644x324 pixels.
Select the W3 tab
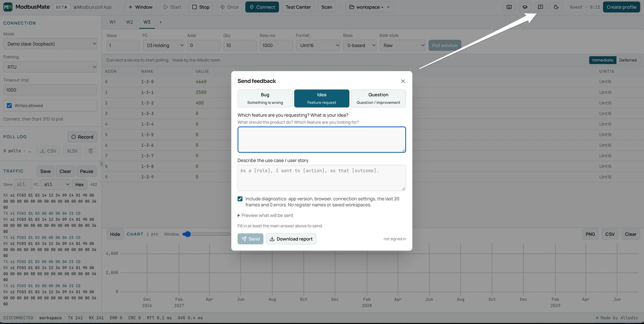(147, 22)
